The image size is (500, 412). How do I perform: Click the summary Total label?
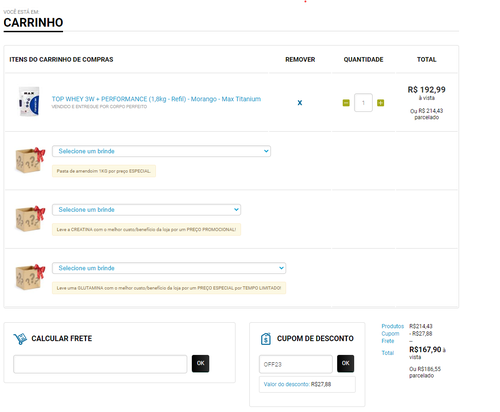pyautogui.click(x=388, y=353)
